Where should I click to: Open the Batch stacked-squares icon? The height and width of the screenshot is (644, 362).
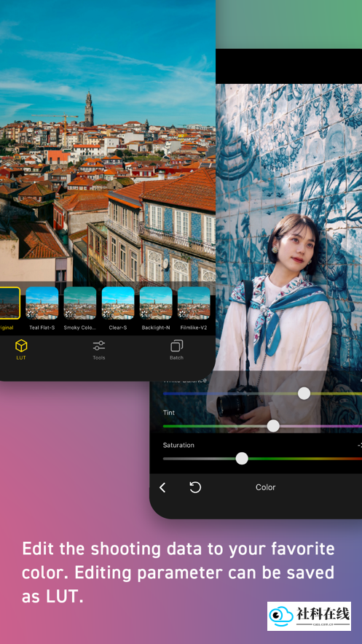tap(177, 346)
